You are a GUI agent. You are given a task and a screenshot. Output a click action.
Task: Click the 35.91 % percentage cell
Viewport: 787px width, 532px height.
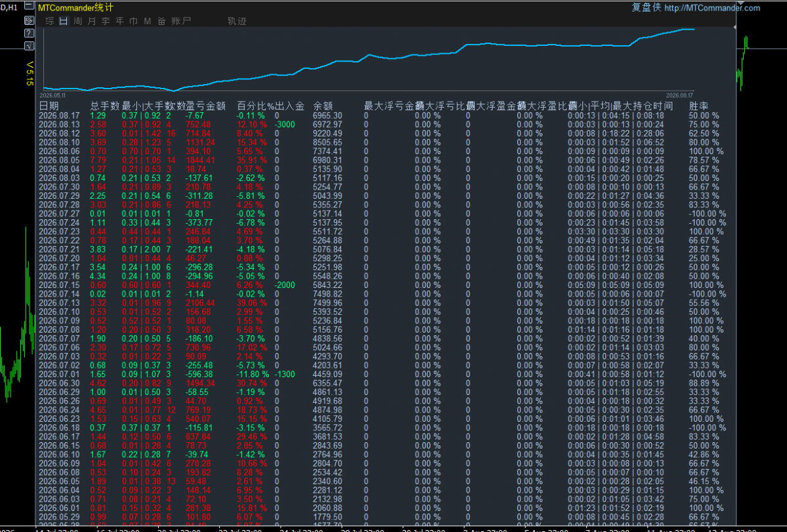[x=252, y=160]
